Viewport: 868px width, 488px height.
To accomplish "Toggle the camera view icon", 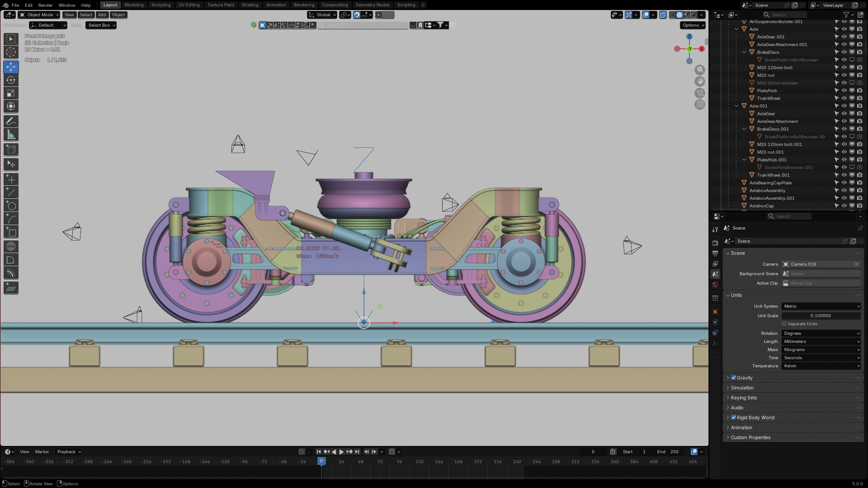I will pyautogui.click(x=700, y=93).
